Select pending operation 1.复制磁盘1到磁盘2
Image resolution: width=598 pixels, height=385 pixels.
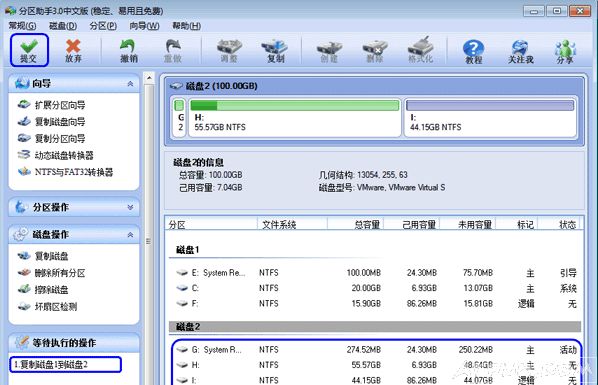(x=66, y=365)
